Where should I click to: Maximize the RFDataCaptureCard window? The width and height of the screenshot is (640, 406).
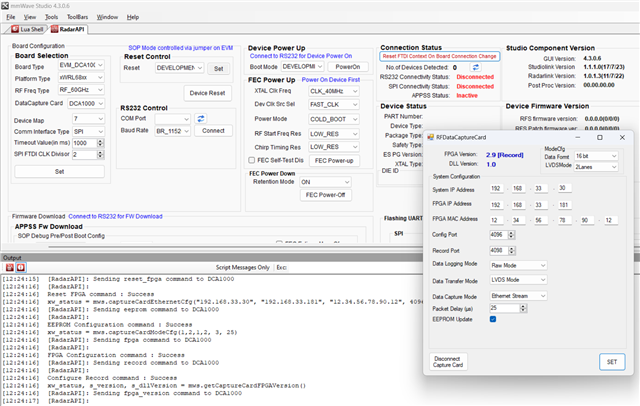600,138
